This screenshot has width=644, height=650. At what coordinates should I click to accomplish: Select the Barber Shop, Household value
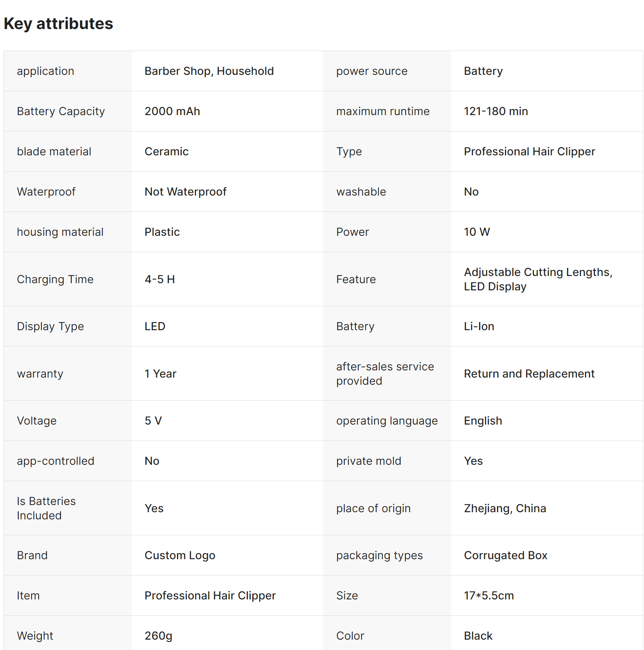(x=209, y=71)
